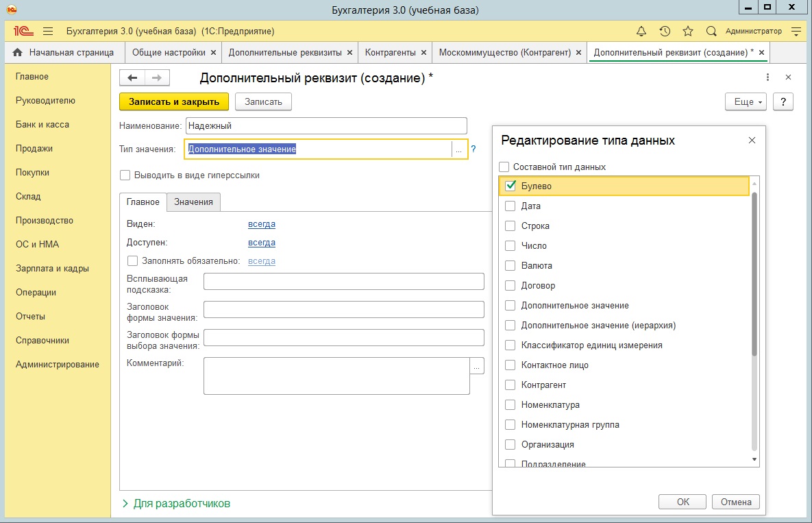Check the Дата type checkbox

[510, 206]
